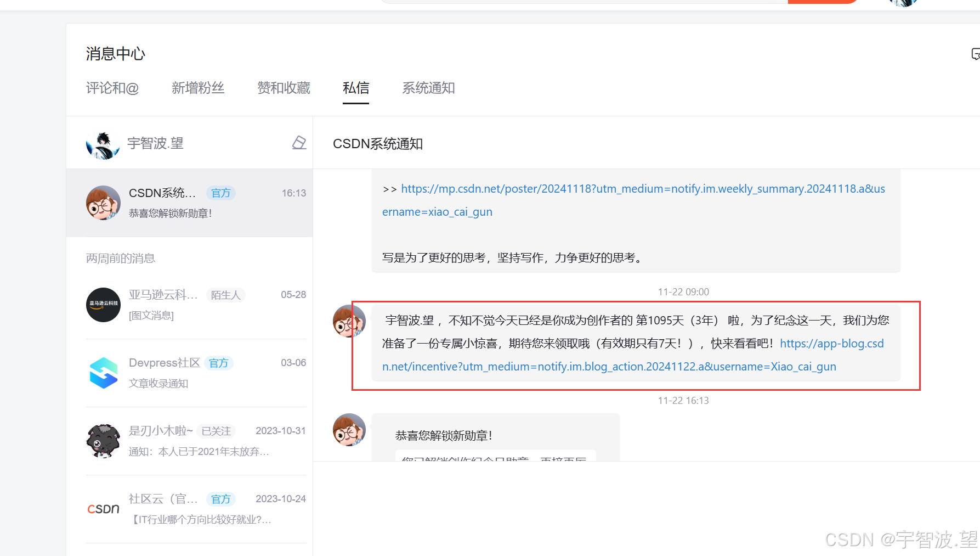Click the 消息中心 heading
This screenshot has height=556, width=980.
coord(116,54)
